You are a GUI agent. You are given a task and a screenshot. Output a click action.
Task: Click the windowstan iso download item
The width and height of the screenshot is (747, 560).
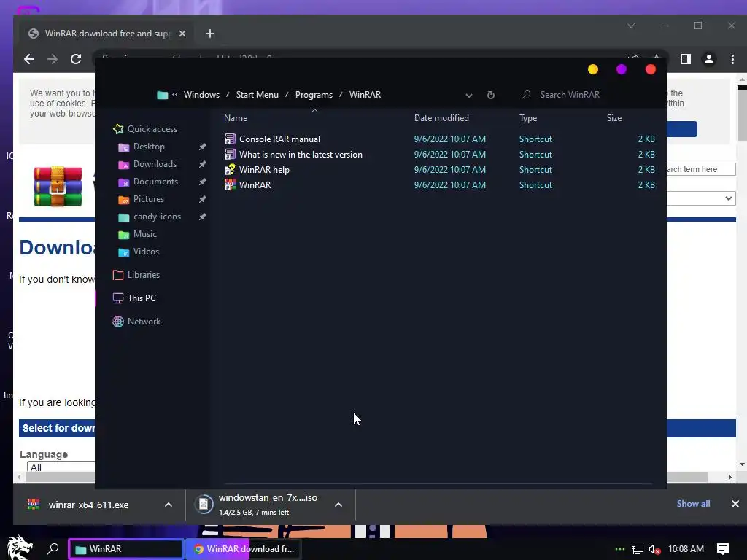261,505
